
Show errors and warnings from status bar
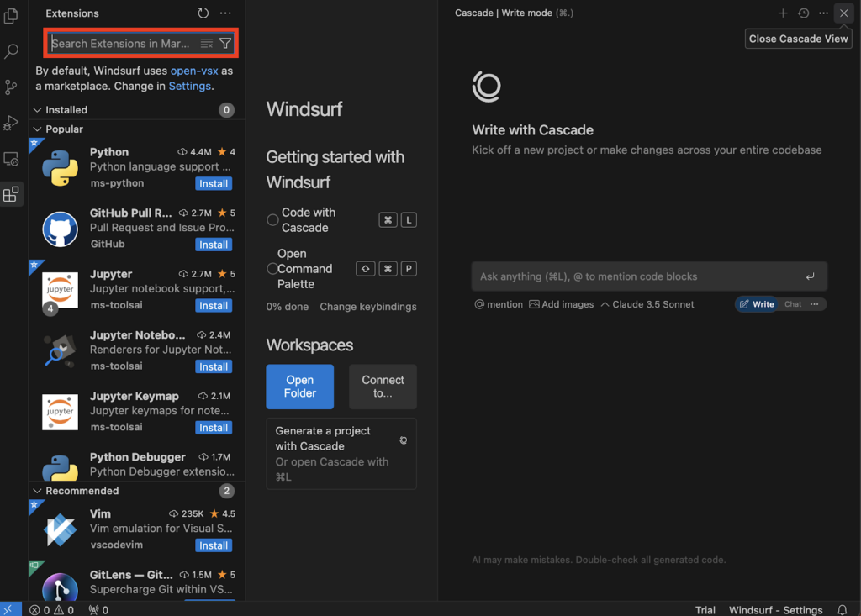pos(51,610)
